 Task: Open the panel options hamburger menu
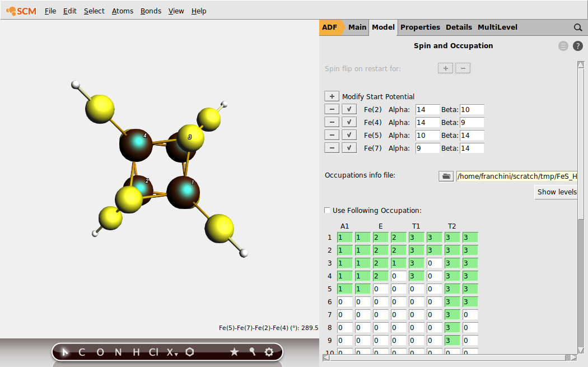[x=563, y=46]
